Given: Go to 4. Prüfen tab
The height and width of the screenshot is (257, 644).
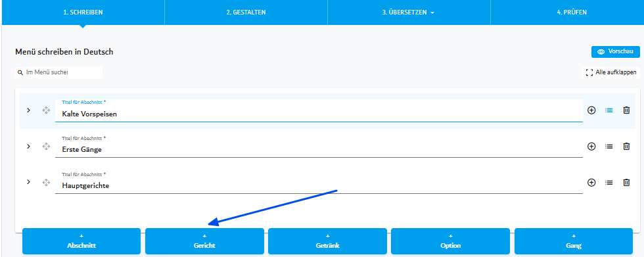Looking at the screenshot, I should tap(572, 12).
